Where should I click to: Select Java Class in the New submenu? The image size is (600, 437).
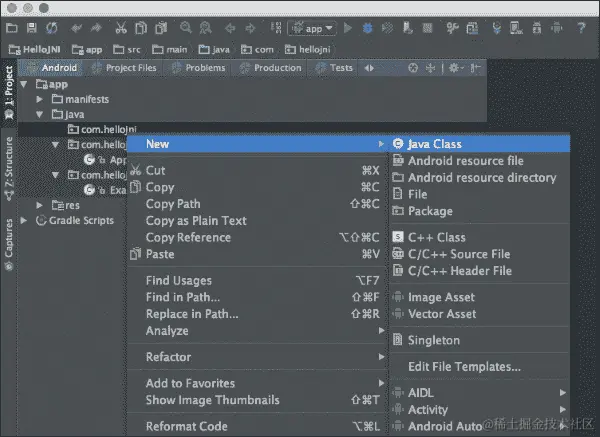coord(480,144)
